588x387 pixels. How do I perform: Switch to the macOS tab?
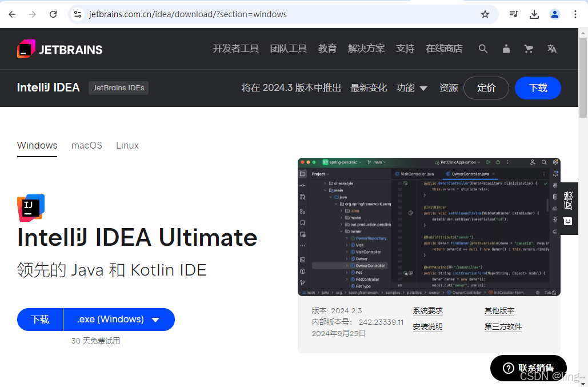pyautogui.click(x=87, y=146)
